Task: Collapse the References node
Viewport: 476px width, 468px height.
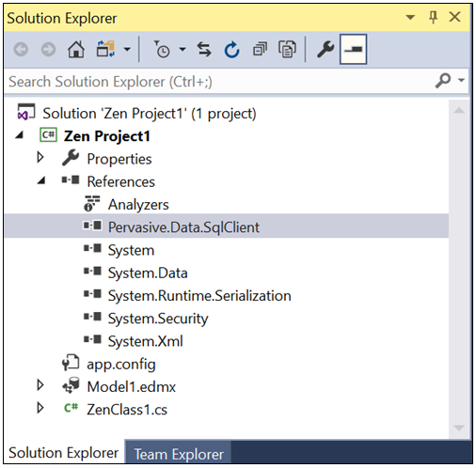Action: coord(41,180)
